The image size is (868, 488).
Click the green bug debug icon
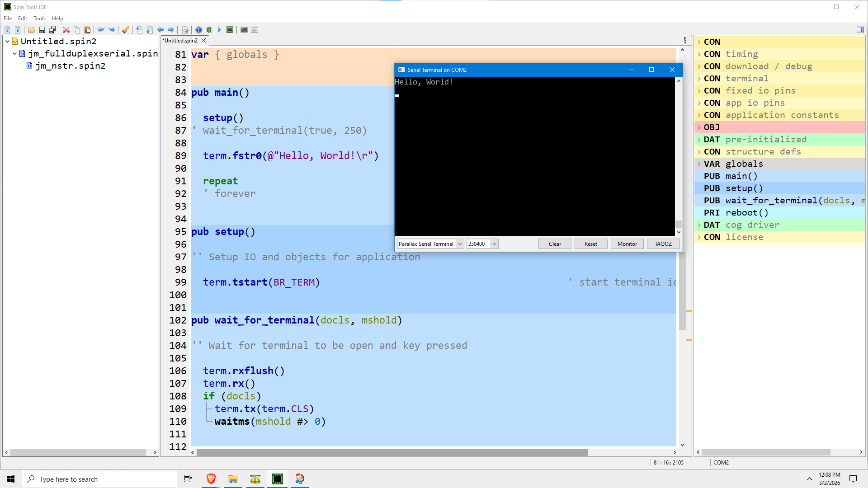209,30
